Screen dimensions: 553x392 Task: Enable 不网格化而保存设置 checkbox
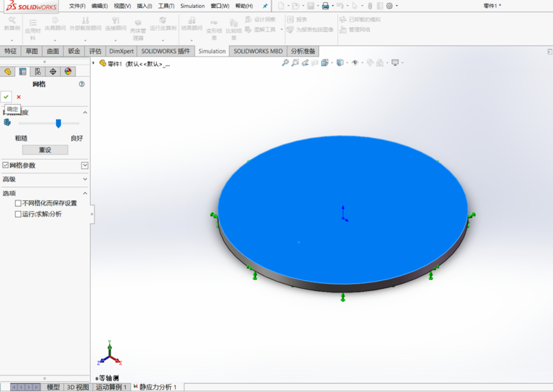pyautogui.click(x=18, y=203)
